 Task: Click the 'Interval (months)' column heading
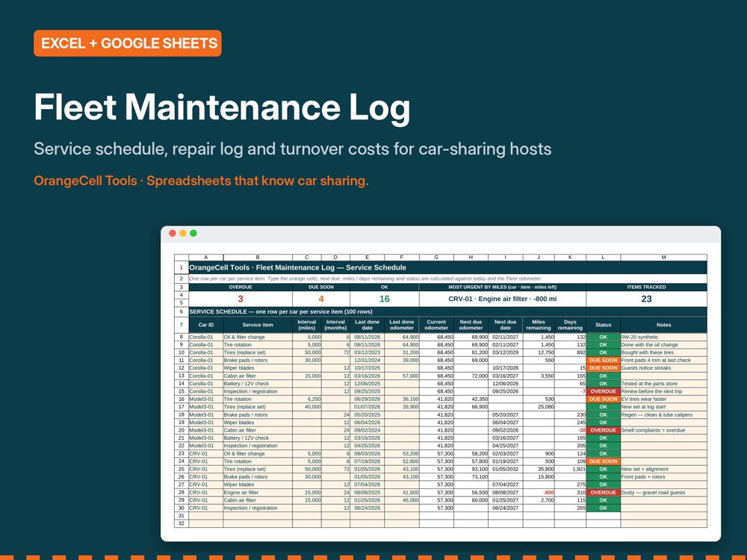coord(335,325)
